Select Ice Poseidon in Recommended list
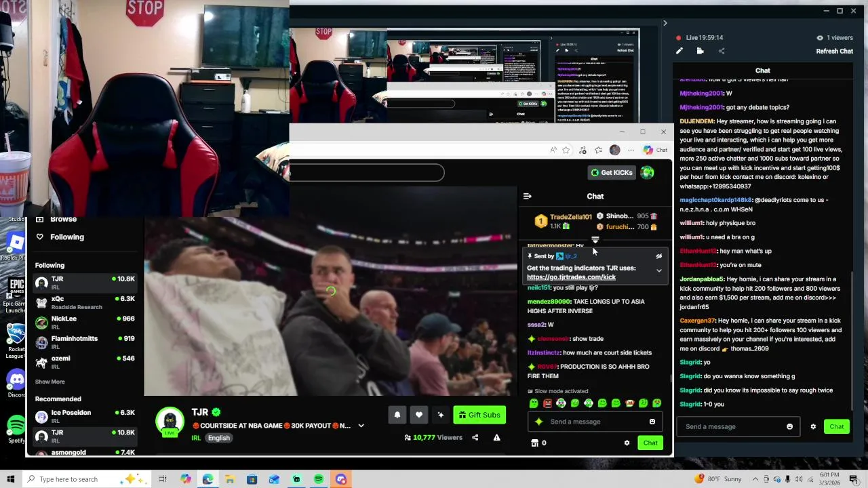Screen dimensions: 868x488 [x=85, y=416]
